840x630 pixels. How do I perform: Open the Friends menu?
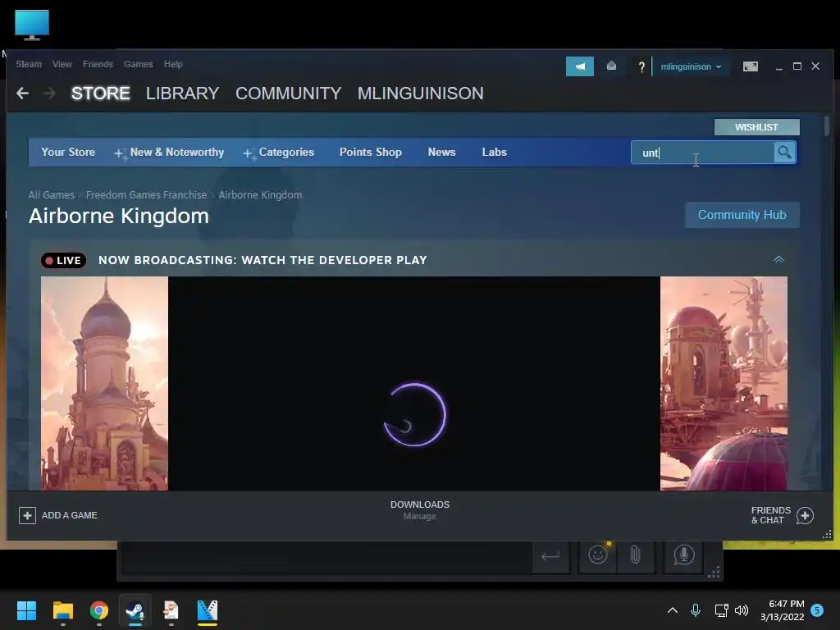(98, 64)
